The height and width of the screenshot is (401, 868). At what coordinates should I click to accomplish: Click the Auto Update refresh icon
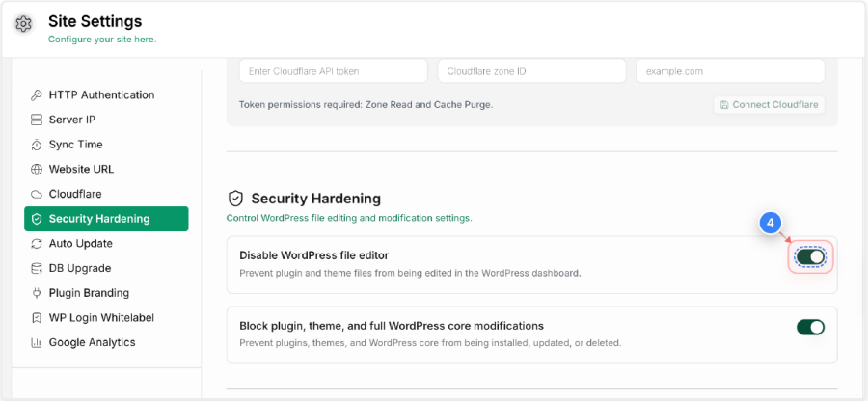click(x=37, y=244)
